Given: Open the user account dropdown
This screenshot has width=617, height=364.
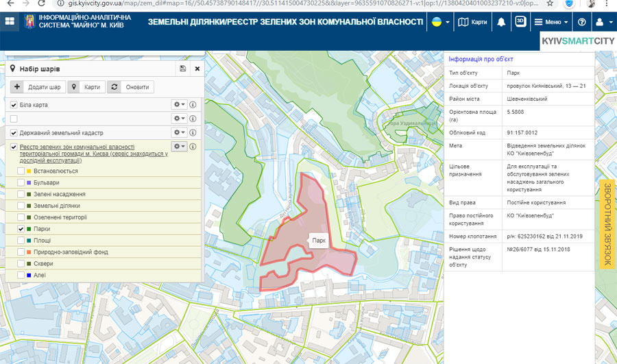Looking at the screenshot, I should click(x=603, y=22).
